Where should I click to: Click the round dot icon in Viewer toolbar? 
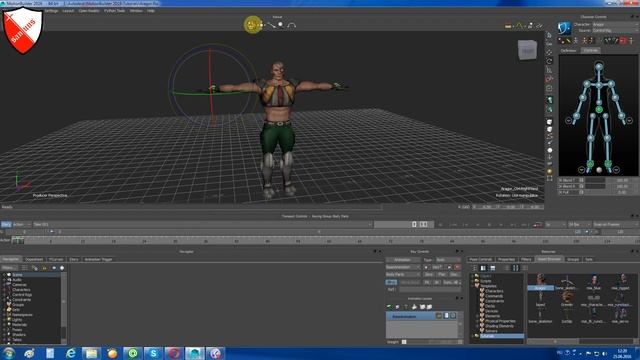pos(281,25)
